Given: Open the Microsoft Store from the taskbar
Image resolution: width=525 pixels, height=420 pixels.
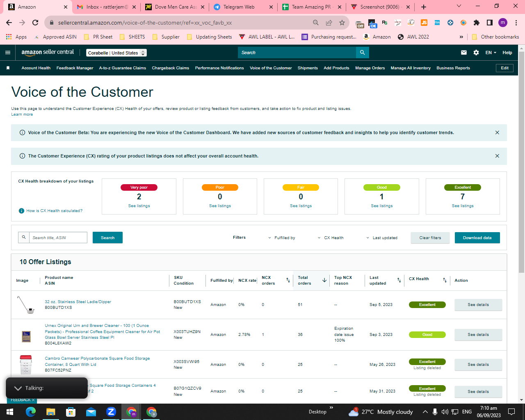Looking at the screenshot, I should pyautogui.click(x=71, y=412).
